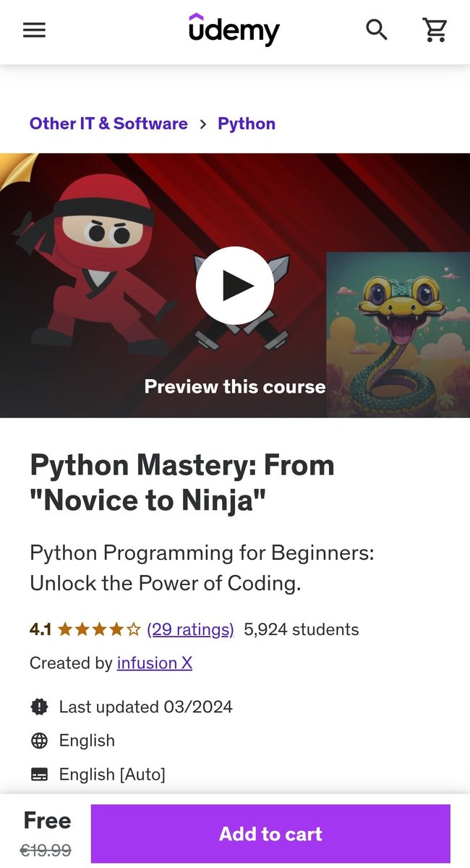Click the python snake thumbnail image
This screenshot has width=470, height=868.
click(x=398, y=334)
